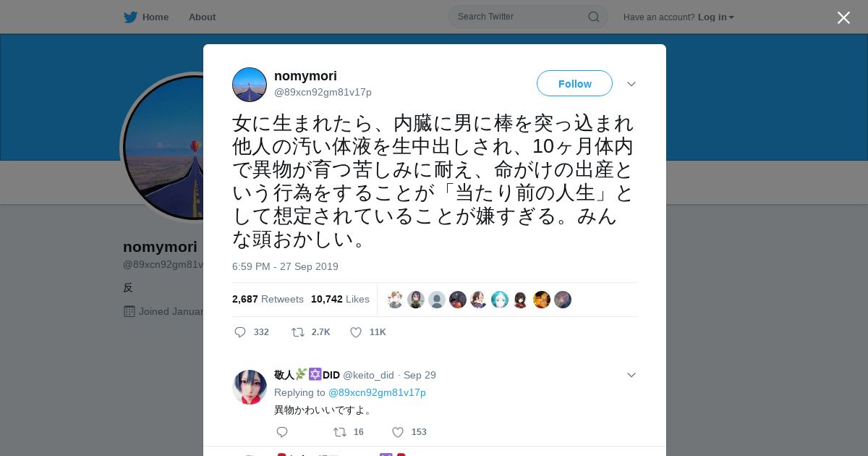The height and width of the screenshot is (456, 868).
Task: Expand the keito_did reply options chevron
Action: tap(631, 375)
